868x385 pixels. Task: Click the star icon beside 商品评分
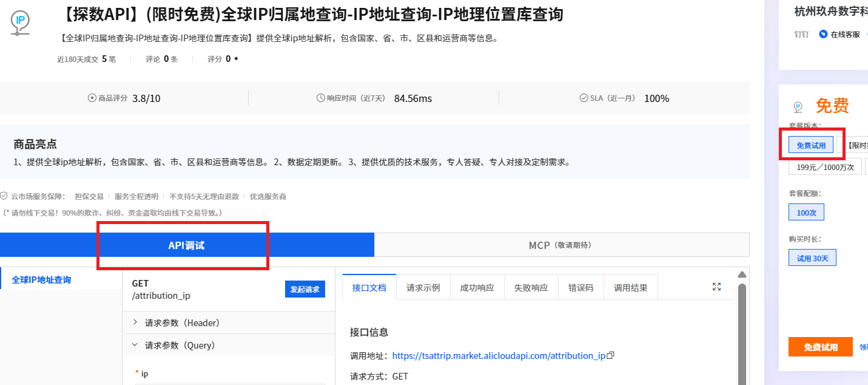tap(92, 98)
